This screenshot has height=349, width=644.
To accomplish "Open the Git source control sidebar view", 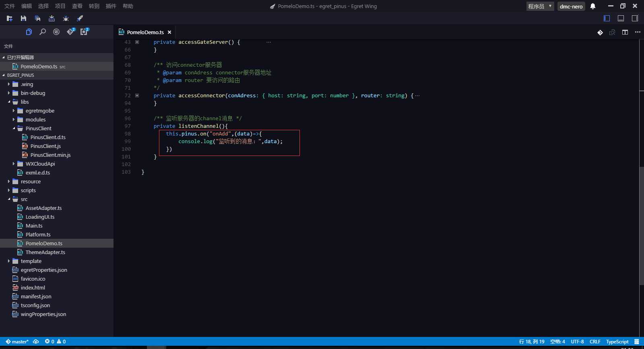I will pyautogui.click(x=71, y=31).
